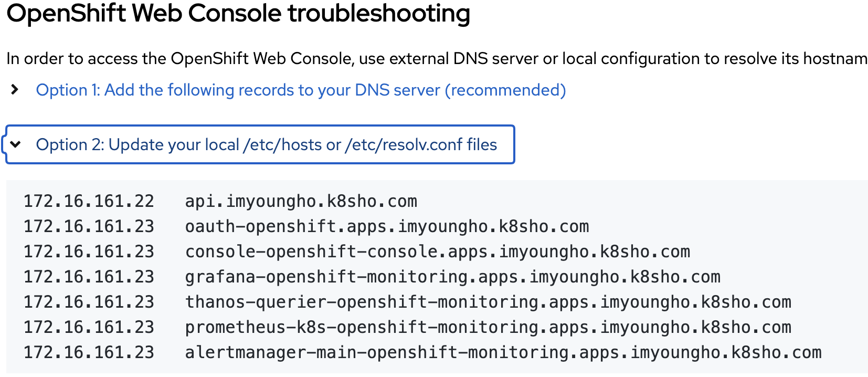Click the 'In order to access' description paragraph
This screenshot has width=868, height=377.
coord(437,58)
